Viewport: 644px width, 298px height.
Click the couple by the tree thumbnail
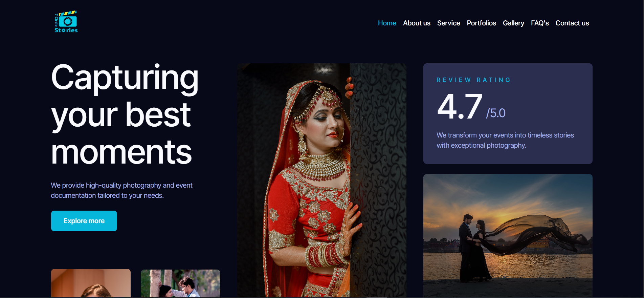tap(180, 283)
